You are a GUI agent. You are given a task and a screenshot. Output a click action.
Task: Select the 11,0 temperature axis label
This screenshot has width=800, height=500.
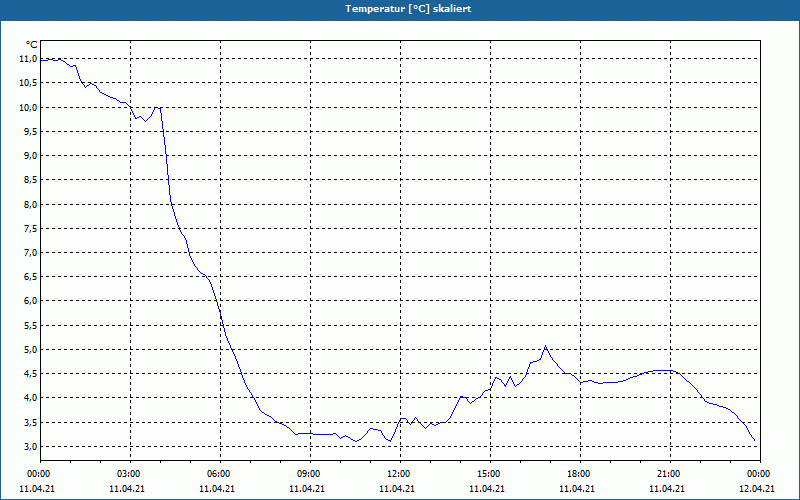pos(28,59)
